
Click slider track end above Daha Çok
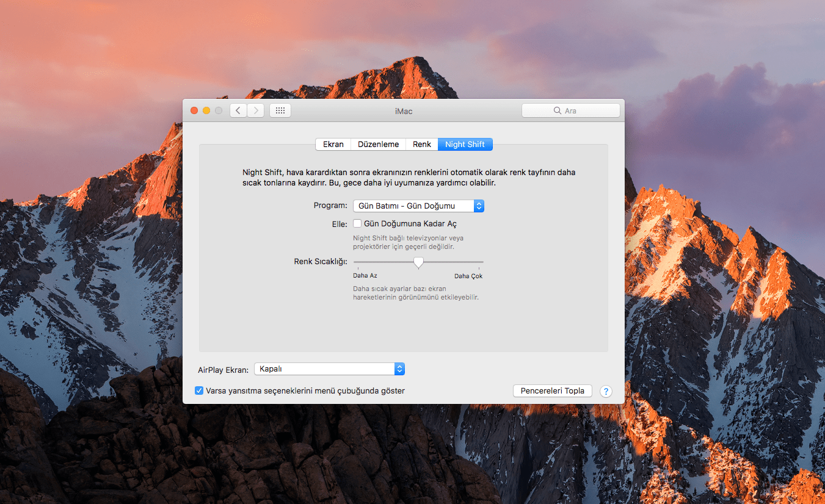tap(482, 262)
